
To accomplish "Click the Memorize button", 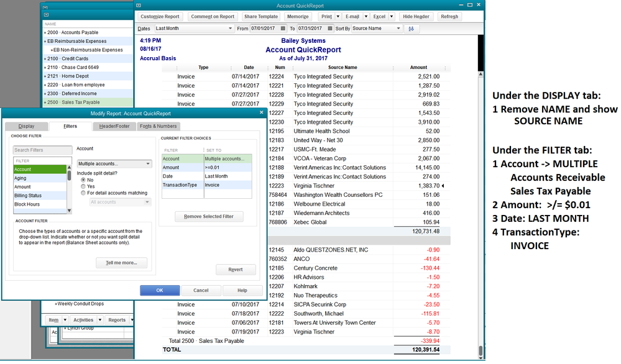I will [298, 17].
